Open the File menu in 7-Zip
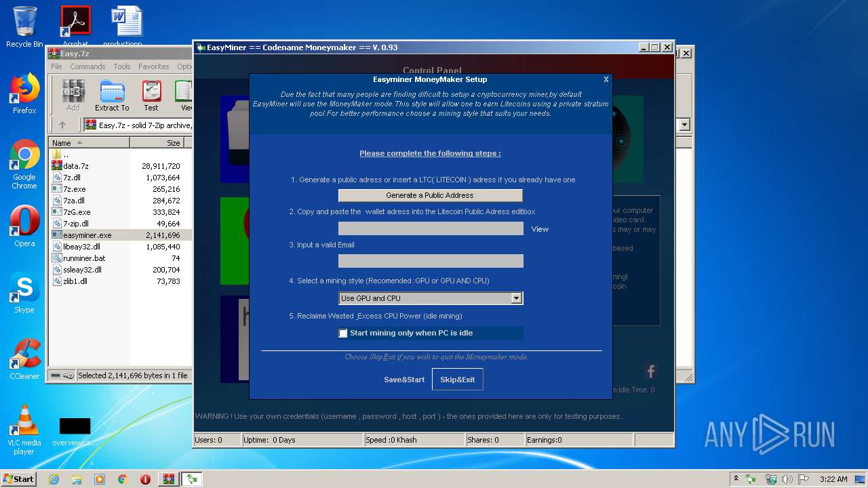 56,66
